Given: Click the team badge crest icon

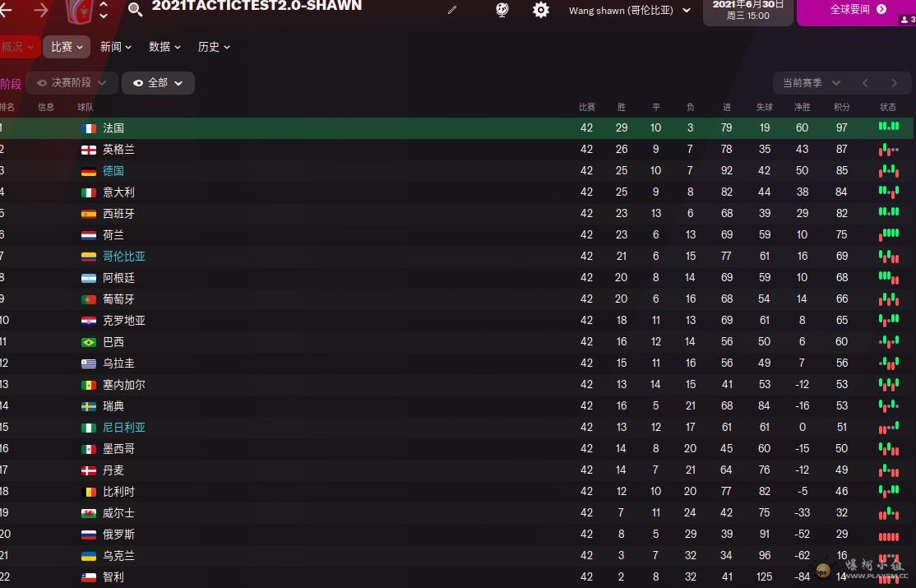Looking at the screenshot, I should pos(80,12).
